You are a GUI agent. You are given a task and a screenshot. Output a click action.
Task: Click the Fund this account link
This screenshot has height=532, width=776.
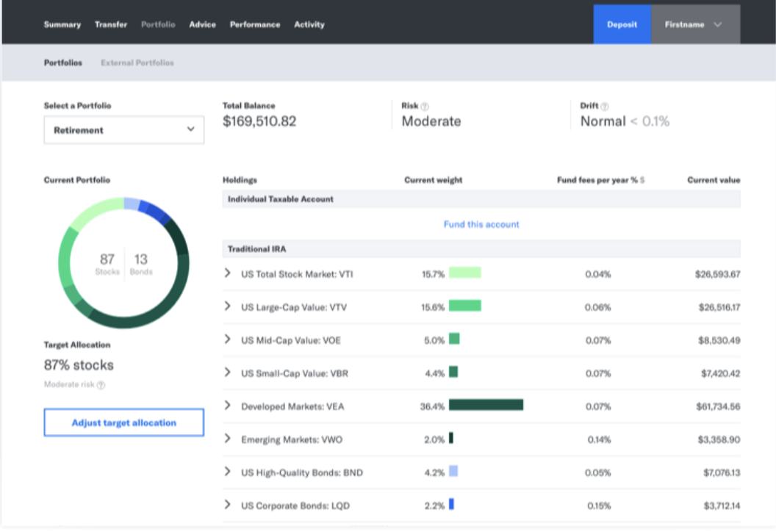481,225
